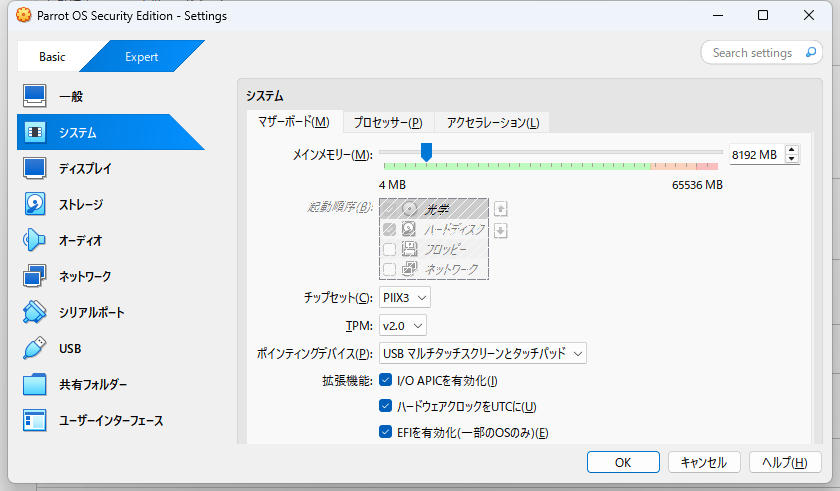
Task: Open the ストレージ settings category
Action: (81, 204)
